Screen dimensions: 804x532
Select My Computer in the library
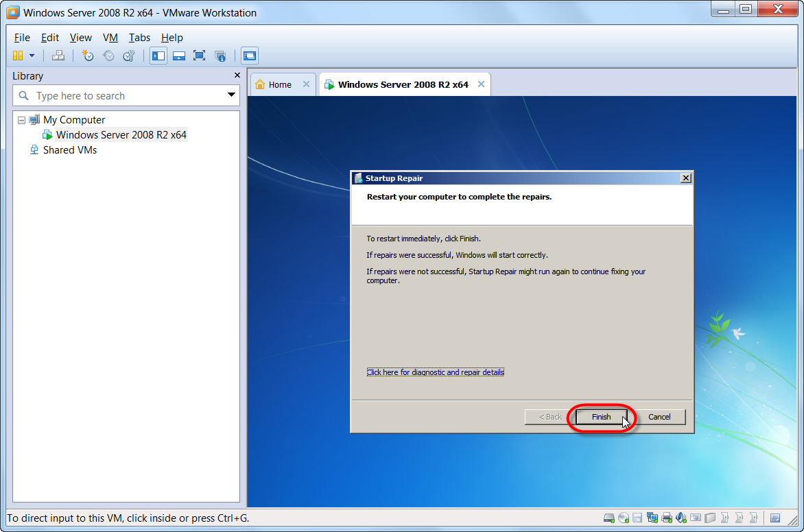tap(74, 120)
